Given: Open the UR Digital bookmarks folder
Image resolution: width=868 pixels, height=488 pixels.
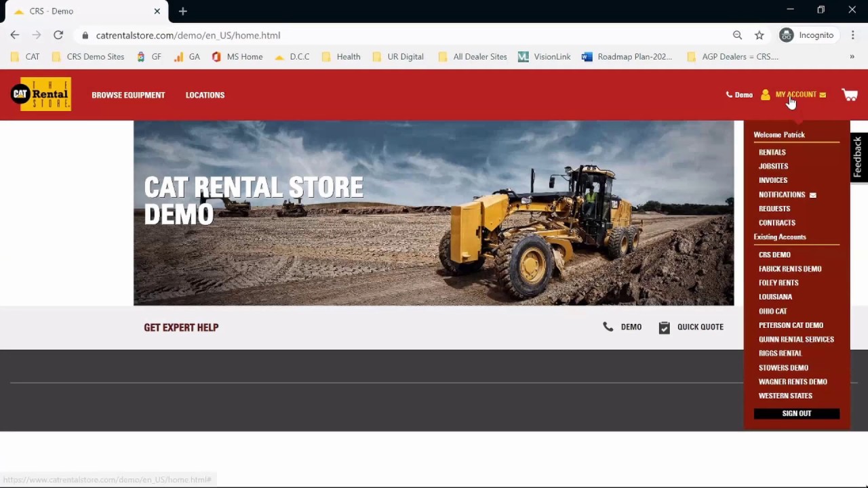Looking at the screenshot, I should [398, 57].
